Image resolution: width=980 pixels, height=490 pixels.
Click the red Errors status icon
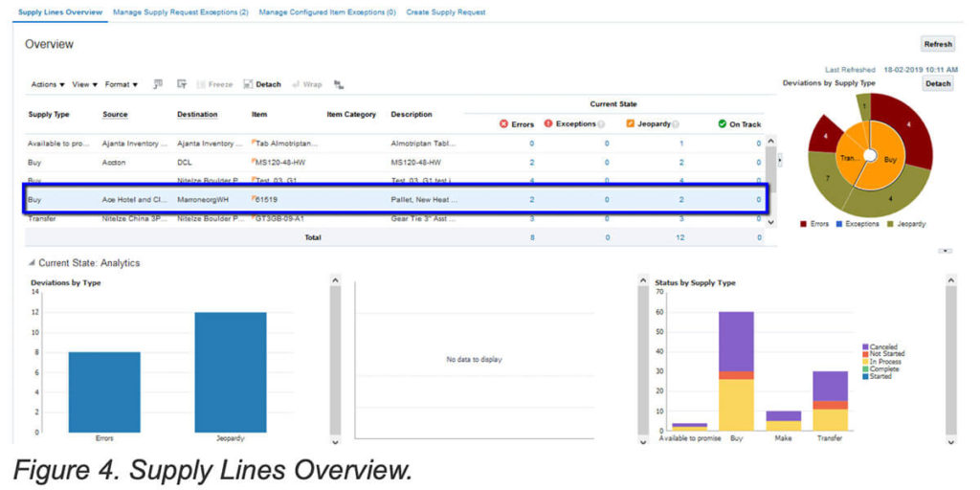click(x=503, y=124)
